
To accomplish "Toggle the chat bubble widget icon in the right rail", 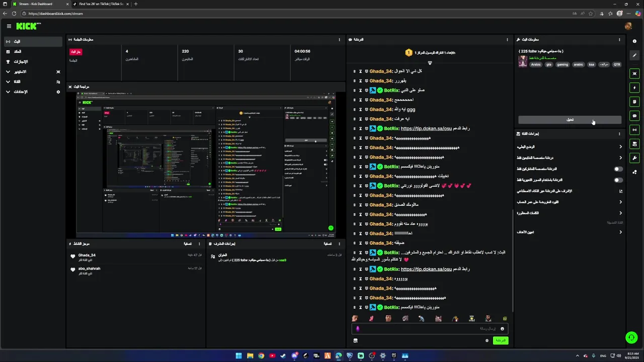I will pos(634,116).
